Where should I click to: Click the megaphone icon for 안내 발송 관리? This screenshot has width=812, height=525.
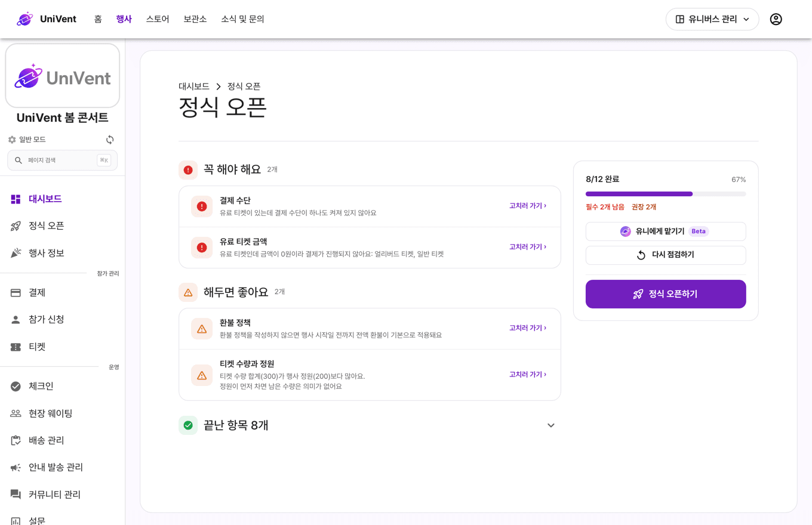coord(16,467)
